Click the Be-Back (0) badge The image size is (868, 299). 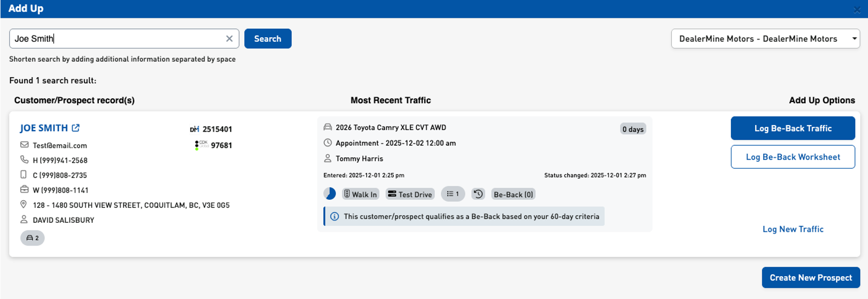point(513,195)
